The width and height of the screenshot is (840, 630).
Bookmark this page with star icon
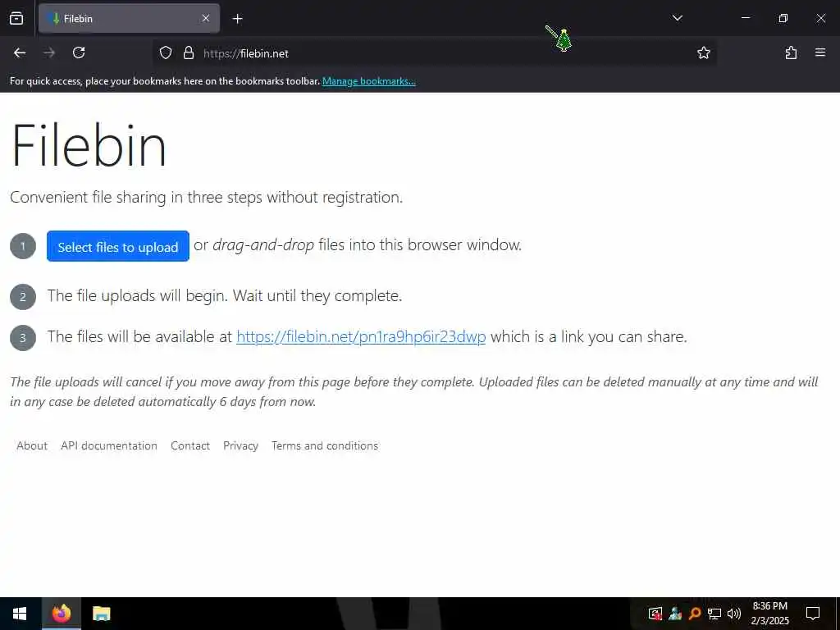coord(703,52)
